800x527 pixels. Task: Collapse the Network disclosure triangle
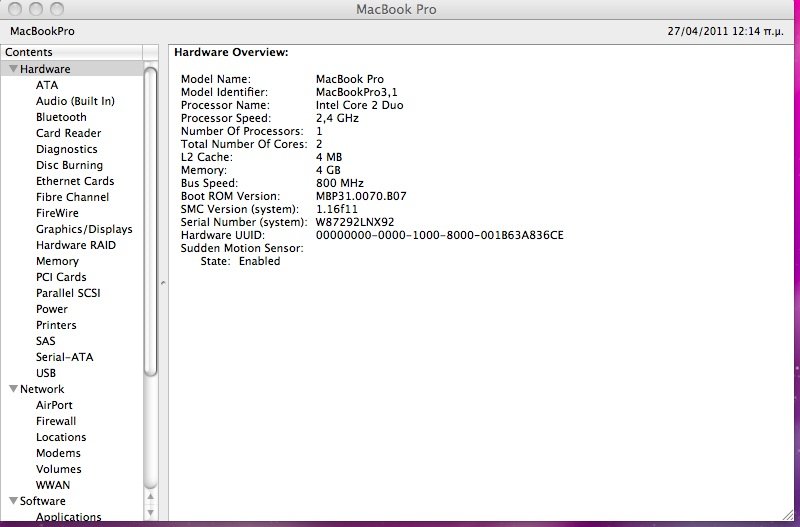pos(13,389)
